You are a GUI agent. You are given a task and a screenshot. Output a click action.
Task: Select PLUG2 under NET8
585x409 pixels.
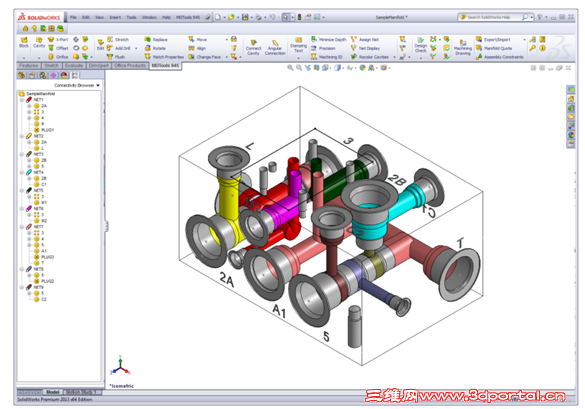pos(44,281)
